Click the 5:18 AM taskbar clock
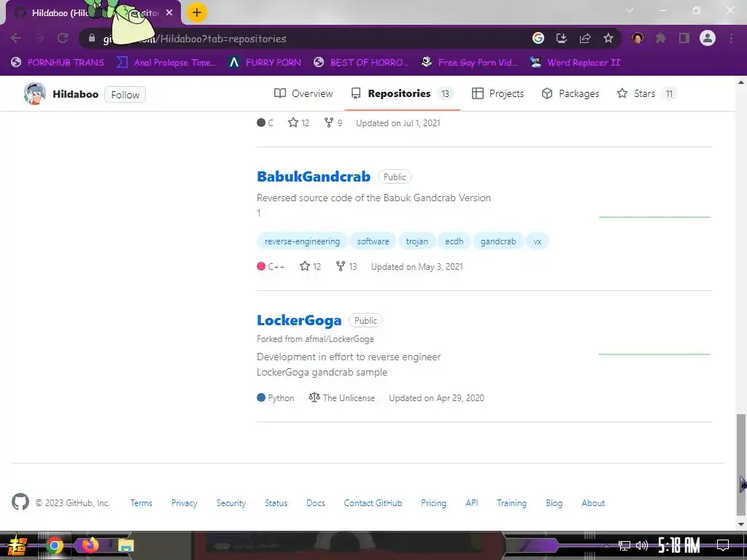Image resolution: width=747 pixels, height=560 pixels. [x=679, y=545]
